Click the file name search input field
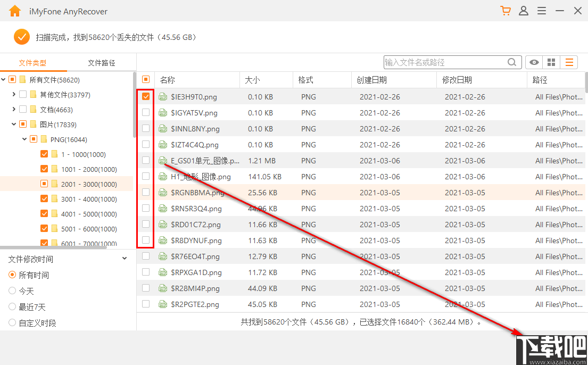Screen dimensions: 588x365 [447, 62]
